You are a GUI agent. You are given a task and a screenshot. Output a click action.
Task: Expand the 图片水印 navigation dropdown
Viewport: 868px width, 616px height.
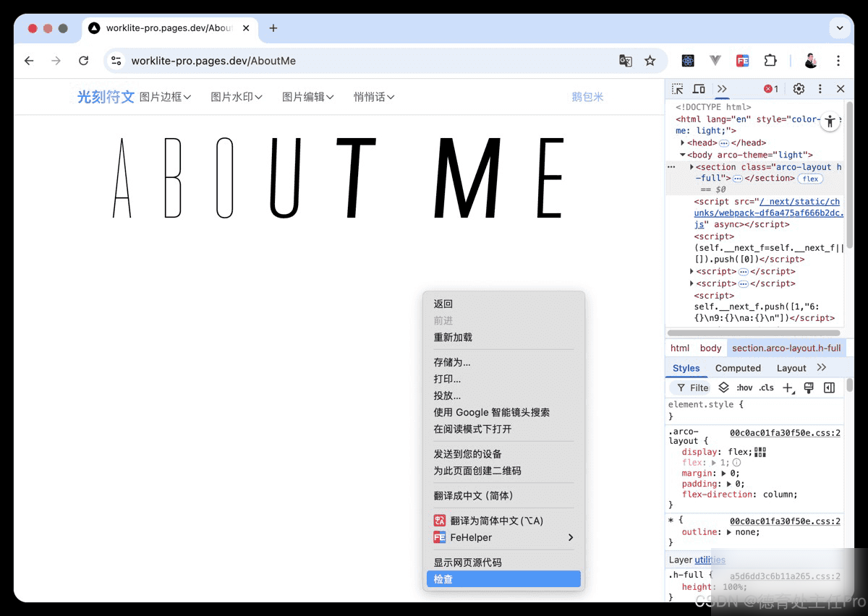tap(237, 97)
